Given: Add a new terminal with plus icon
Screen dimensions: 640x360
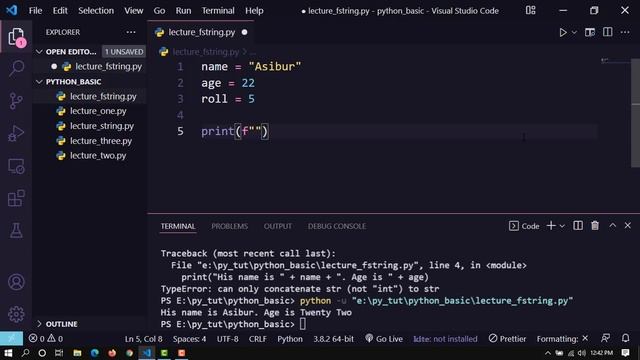Looking at the screenshot, I should [551, 226].
